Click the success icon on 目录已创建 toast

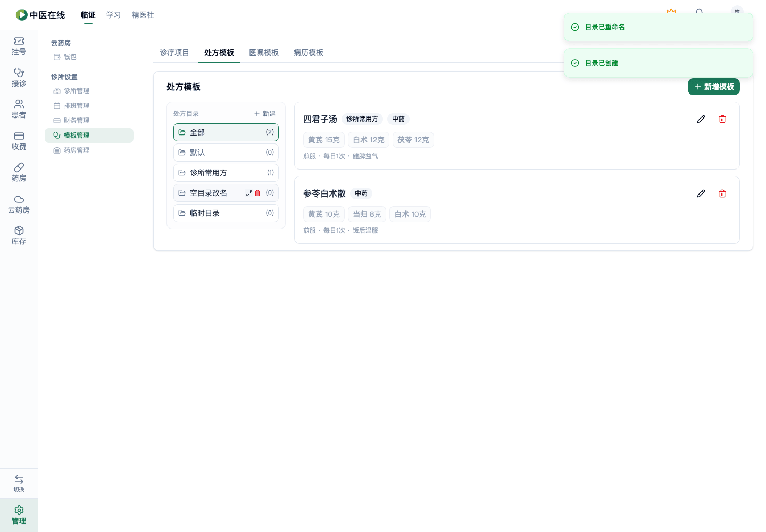point(575,63)
